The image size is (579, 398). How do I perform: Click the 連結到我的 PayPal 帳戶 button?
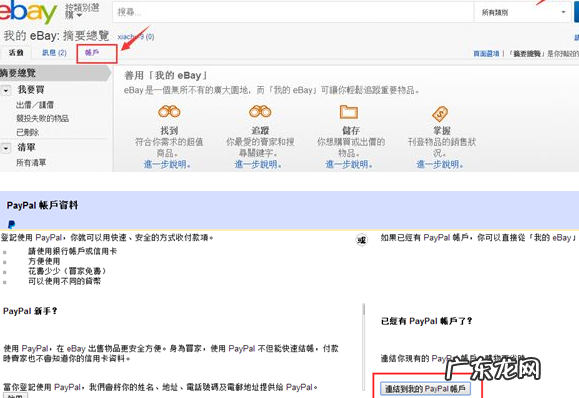click(425, 389)
